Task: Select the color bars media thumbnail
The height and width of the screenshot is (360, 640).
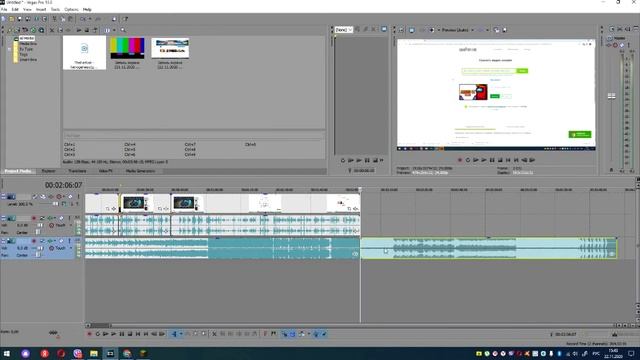Action: point(127,48)
